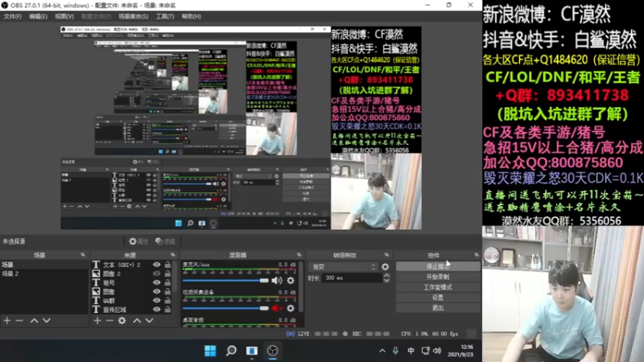Undock the 控件 panel via its header icon

(476, 255)
